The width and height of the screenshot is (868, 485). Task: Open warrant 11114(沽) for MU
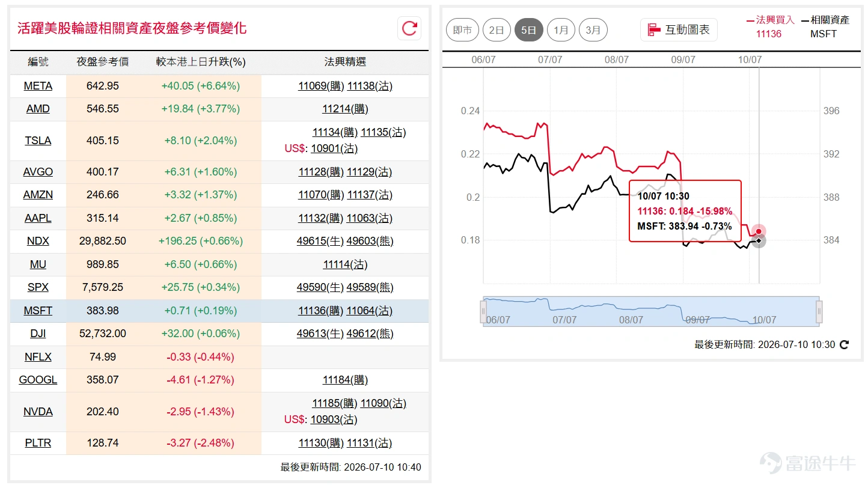pyautogui.click(x=345, y=264)
